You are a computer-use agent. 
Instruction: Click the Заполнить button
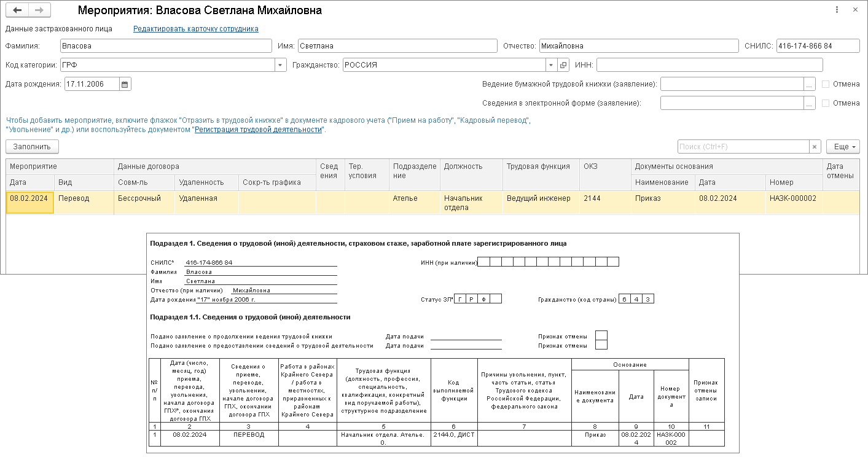(x=32, y=147)
